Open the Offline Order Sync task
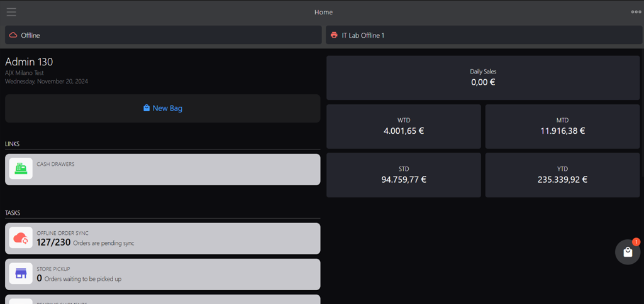 tap(163, 238)
